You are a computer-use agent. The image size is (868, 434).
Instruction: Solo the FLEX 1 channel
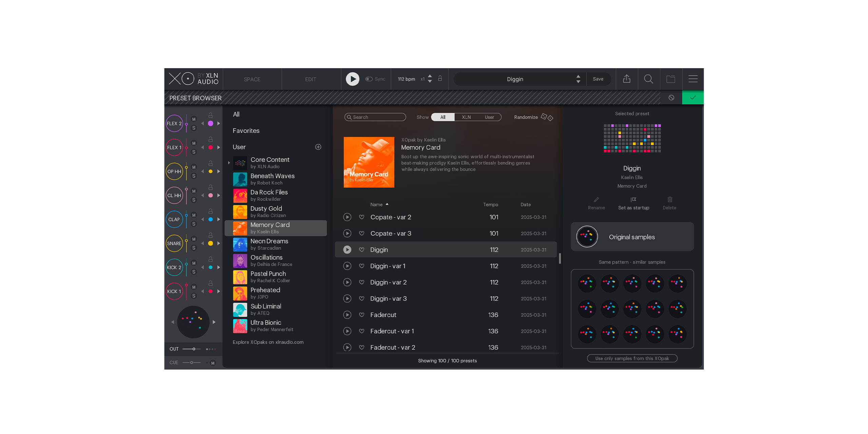pyautogui.click(x=194, y=152)
